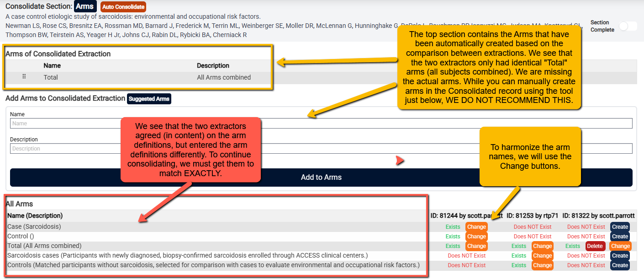The width and height of the screenshot is (644, 280).
Task: Click the red Delete button in Total row
Action: [x=595, y=246]
